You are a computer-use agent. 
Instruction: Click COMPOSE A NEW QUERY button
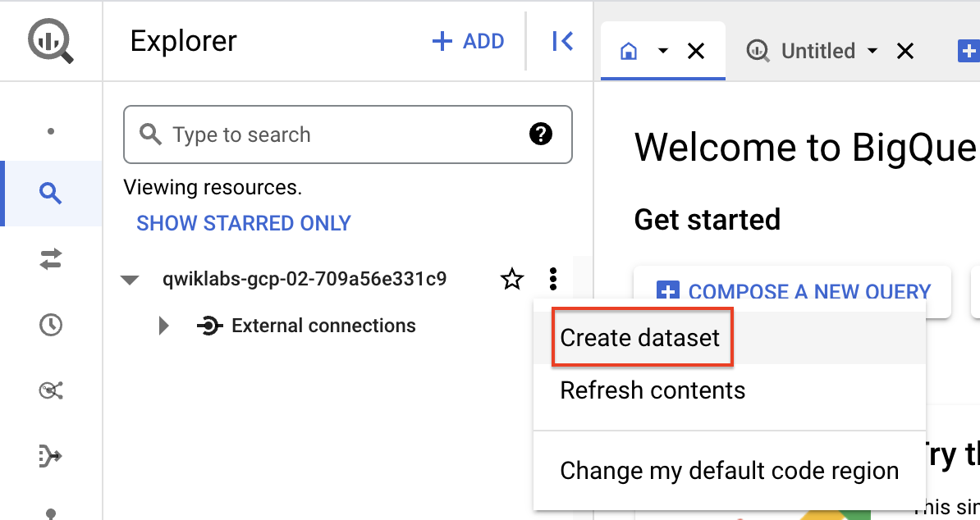793,291
